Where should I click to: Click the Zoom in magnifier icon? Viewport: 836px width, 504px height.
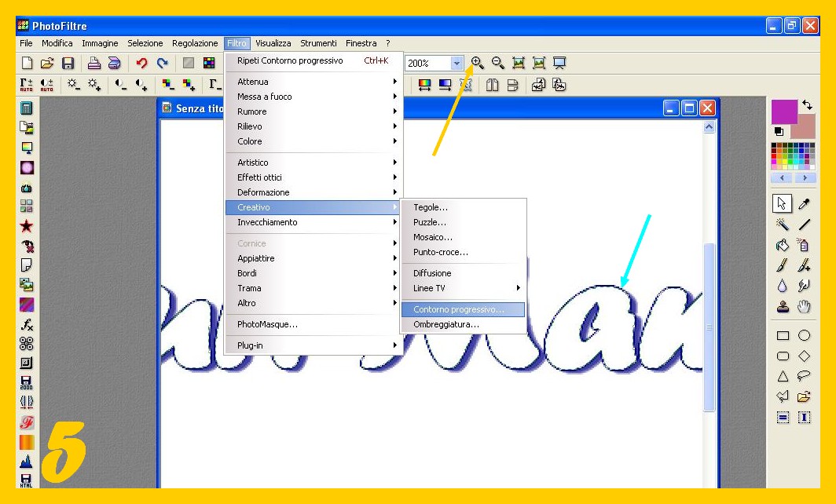(x=478, y=63)
